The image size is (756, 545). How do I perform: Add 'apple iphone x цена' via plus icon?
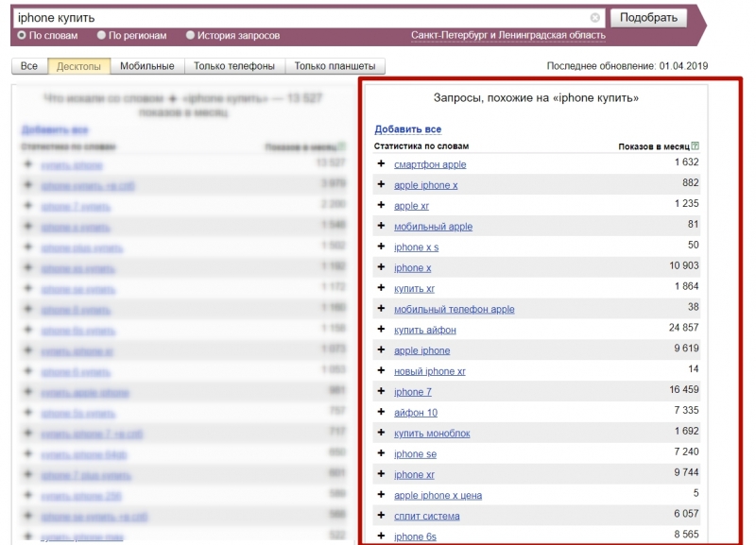coord(382,495)
